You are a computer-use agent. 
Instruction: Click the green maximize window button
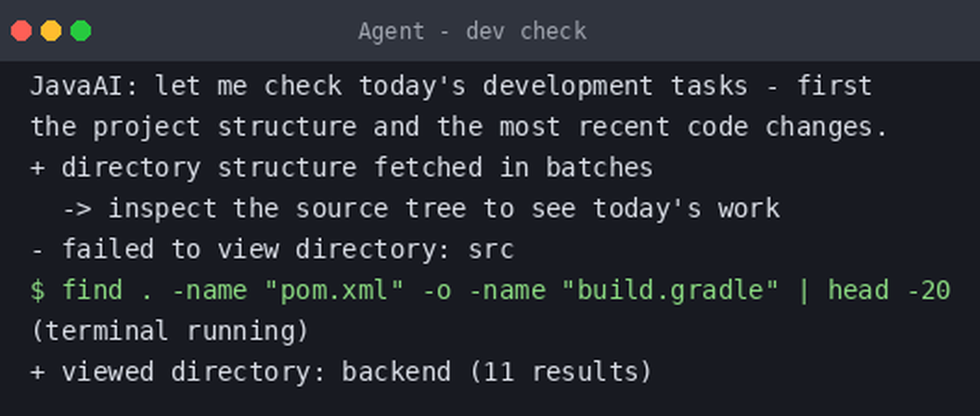click(x=81, y=31)
